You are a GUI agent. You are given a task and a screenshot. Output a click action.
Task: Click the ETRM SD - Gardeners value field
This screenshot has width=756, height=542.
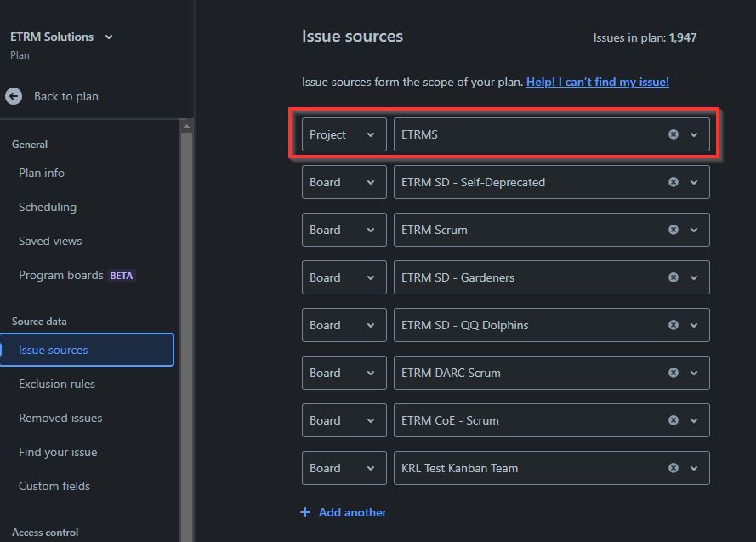[x=552, y=277]
